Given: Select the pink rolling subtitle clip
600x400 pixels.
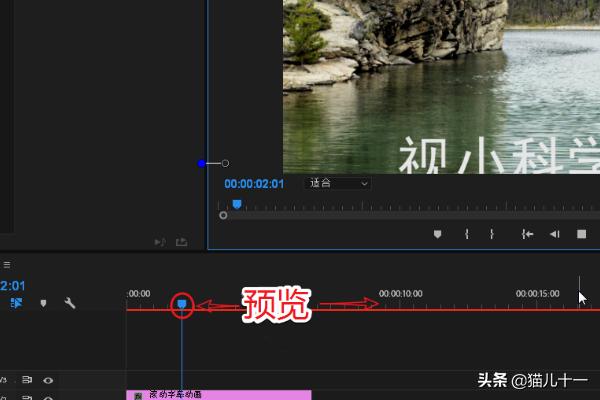Looking at the screenshot, I should point(220,395).
